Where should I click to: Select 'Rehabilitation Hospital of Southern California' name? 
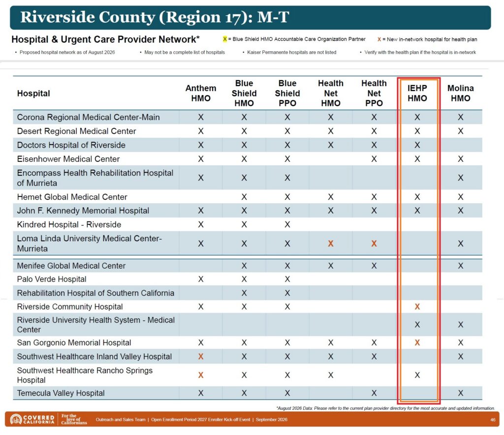pos(95,293)
